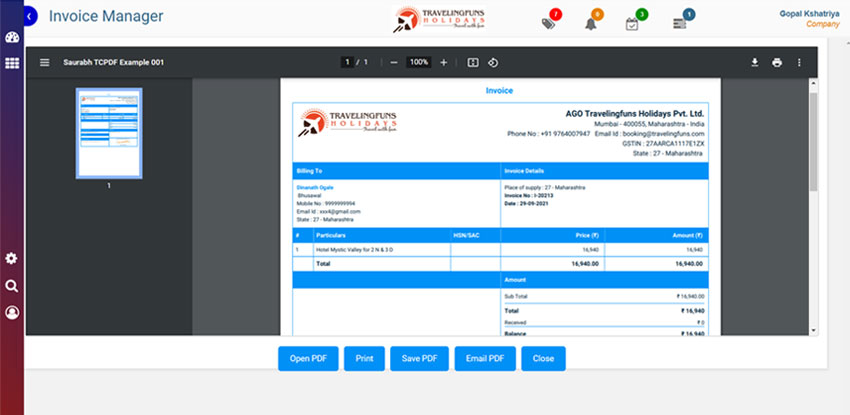Open user profile icon in left sidebar
Image resolution: width=850 pixels, height=415 pixels.
coord(12,313)
